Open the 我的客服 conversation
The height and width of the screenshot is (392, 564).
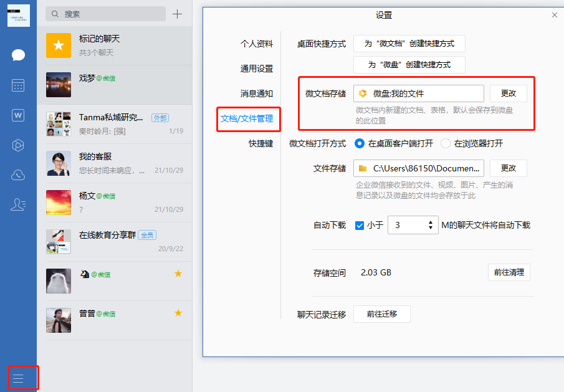click(x=115, y=163)
